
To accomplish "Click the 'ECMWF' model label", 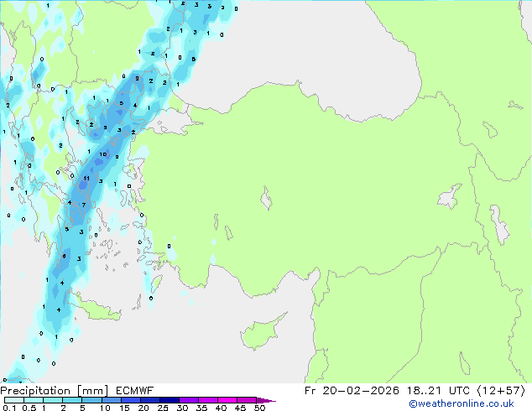I will point(135,391).
